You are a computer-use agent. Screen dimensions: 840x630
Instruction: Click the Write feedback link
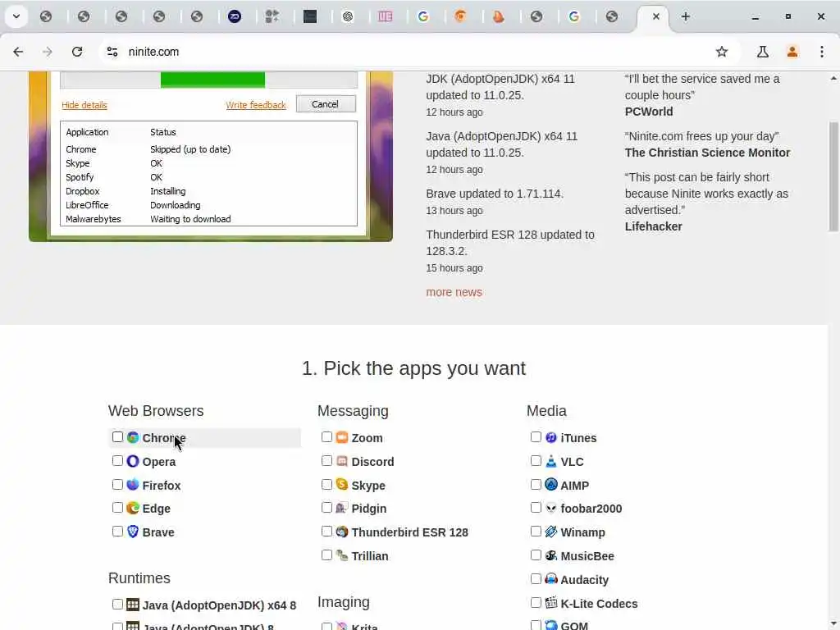(256, 105)
